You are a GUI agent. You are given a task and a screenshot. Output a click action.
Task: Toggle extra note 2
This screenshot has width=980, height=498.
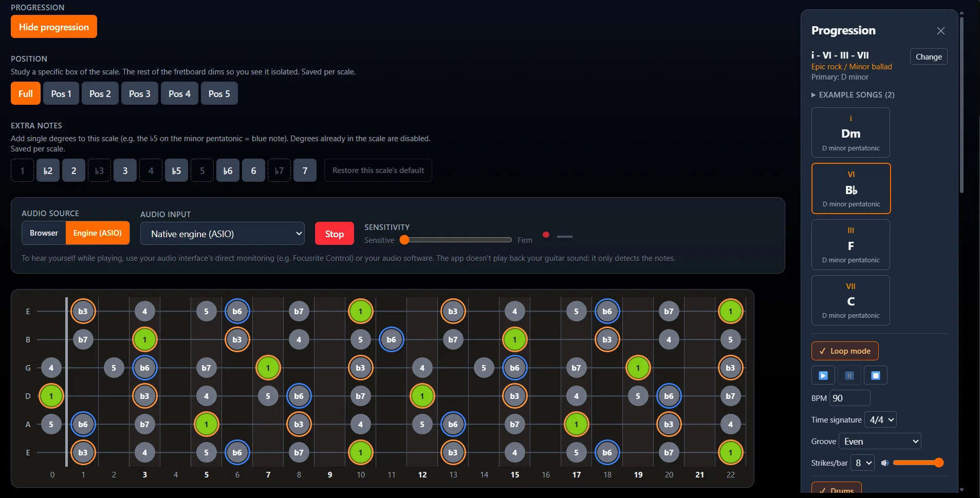[73, 170]
